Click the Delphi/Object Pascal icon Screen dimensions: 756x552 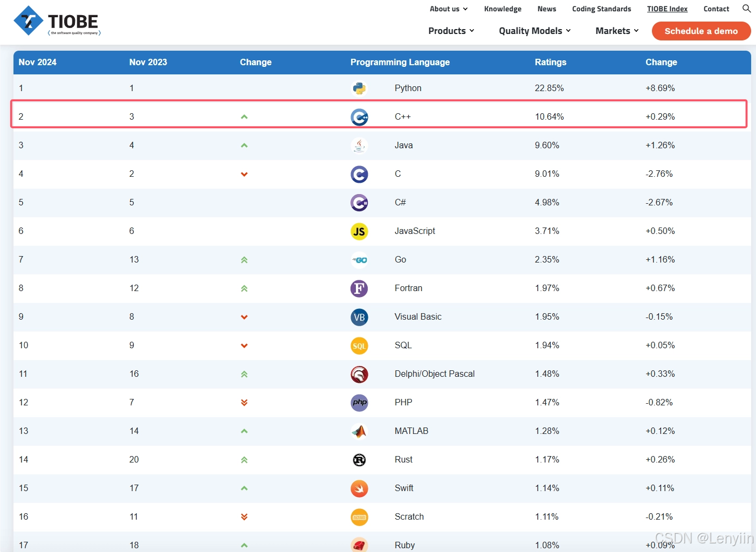tap(359, 374)
